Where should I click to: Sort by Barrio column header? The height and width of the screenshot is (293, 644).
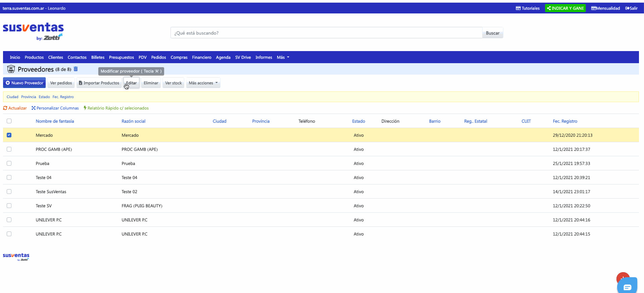pos(435,121)
